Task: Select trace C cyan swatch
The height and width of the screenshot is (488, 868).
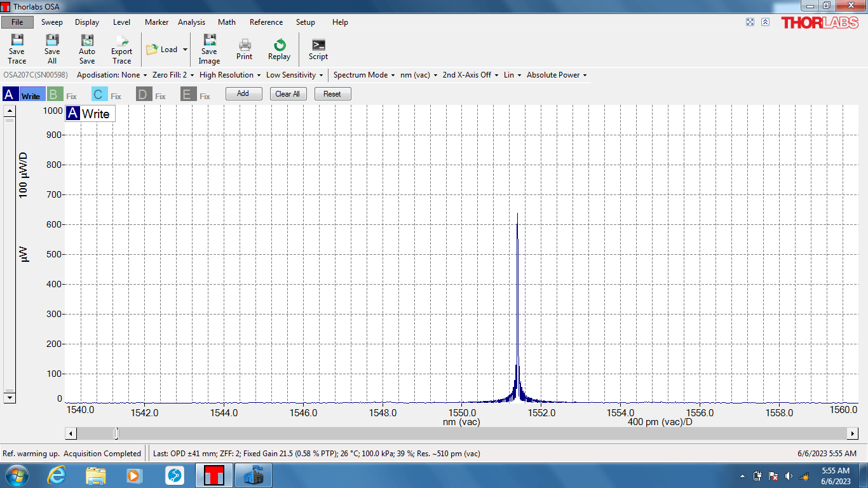Action: click(x=99, y=95)
